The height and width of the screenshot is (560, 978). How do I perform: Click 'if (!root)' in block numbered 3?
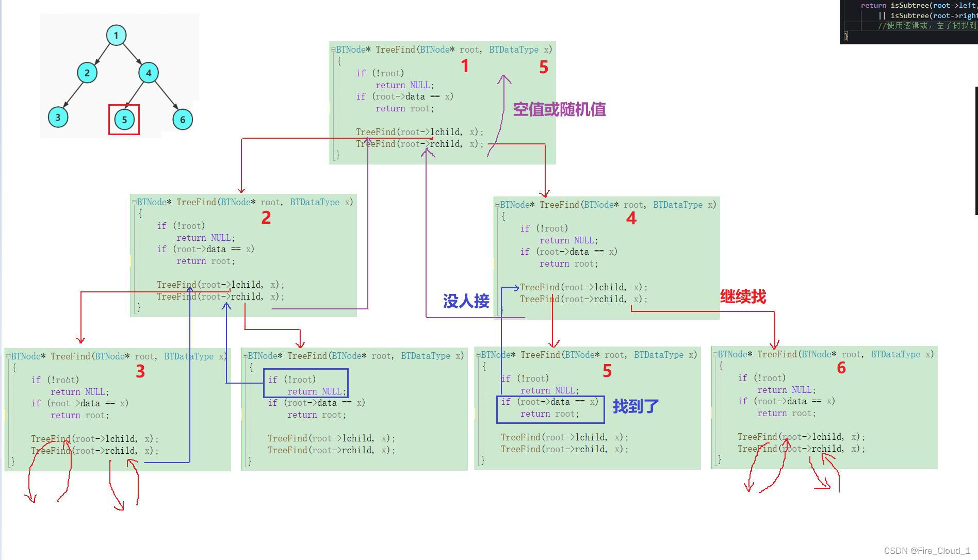click(55, 380)
